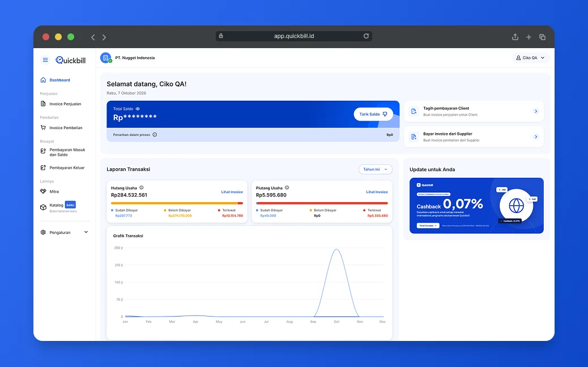Toggle Total Saldo visibility eye icon
This screenshot has height=367, width=588.
(138, 109)
